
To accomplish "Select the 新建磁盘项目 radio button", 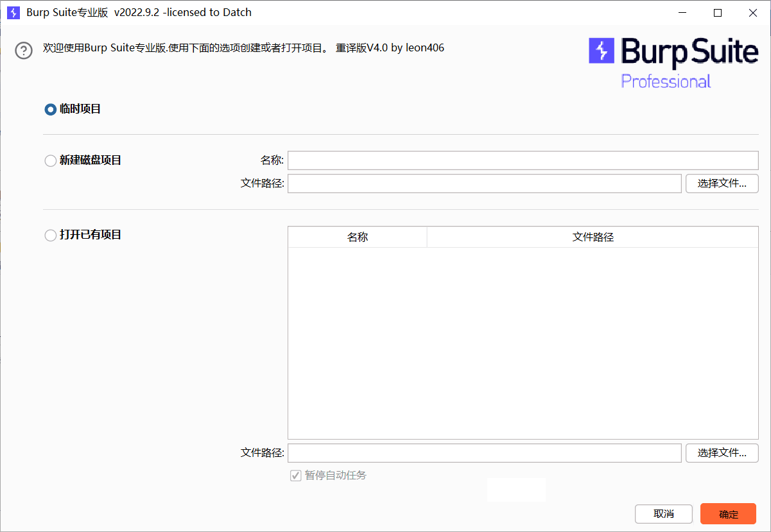I will coord(50,161).
